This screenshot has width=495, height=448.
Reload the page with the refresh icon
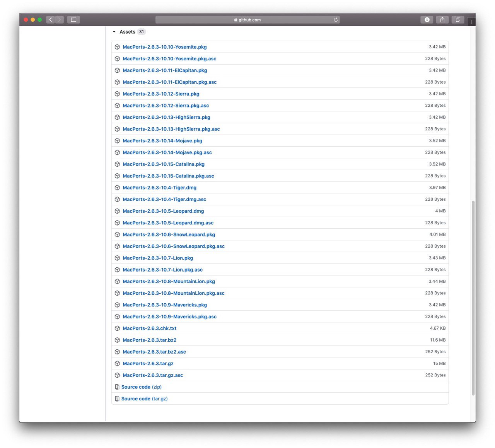[x=336, y=20]
